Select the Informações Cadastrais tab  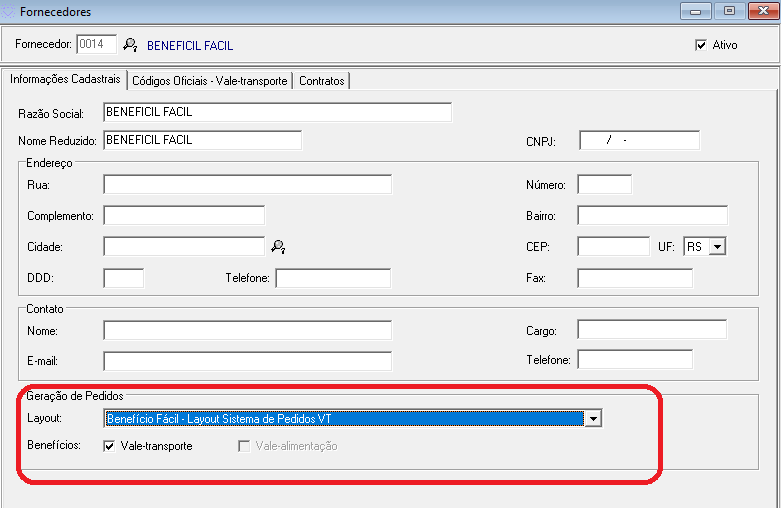click(x=65, y=80)
